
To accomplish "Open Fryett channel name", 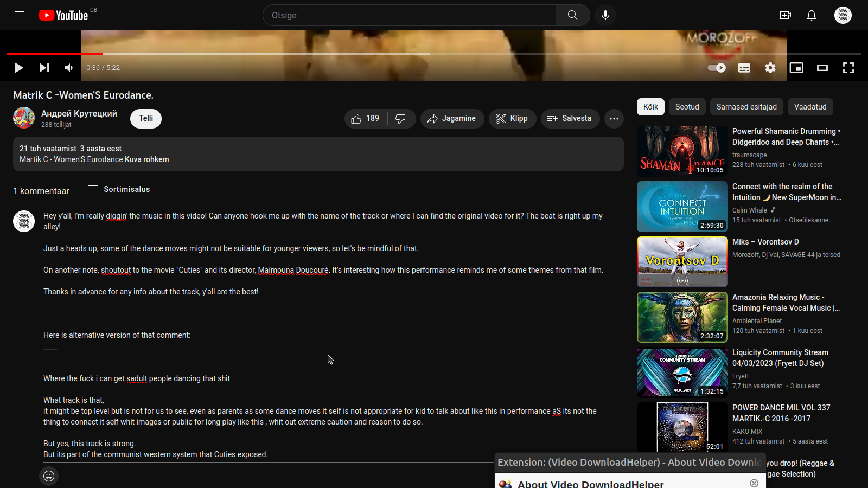I will [x=741, y=376].
